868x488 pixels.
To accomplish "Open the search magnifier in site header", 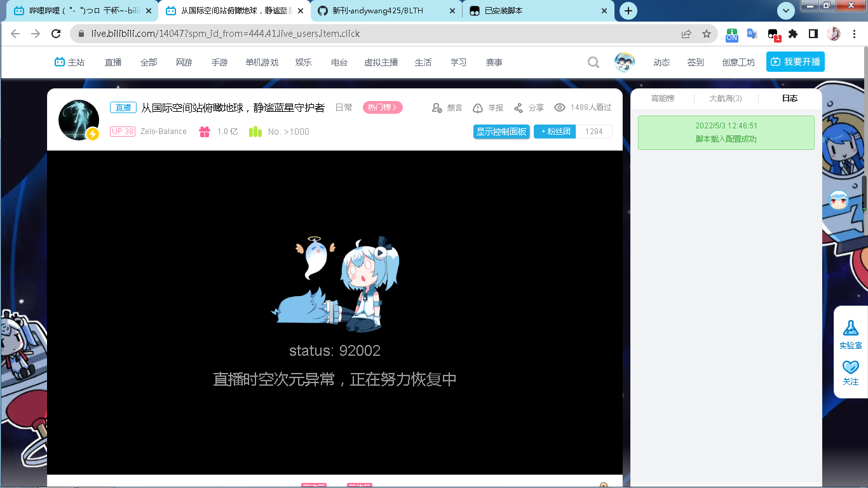I will (593, 62).
